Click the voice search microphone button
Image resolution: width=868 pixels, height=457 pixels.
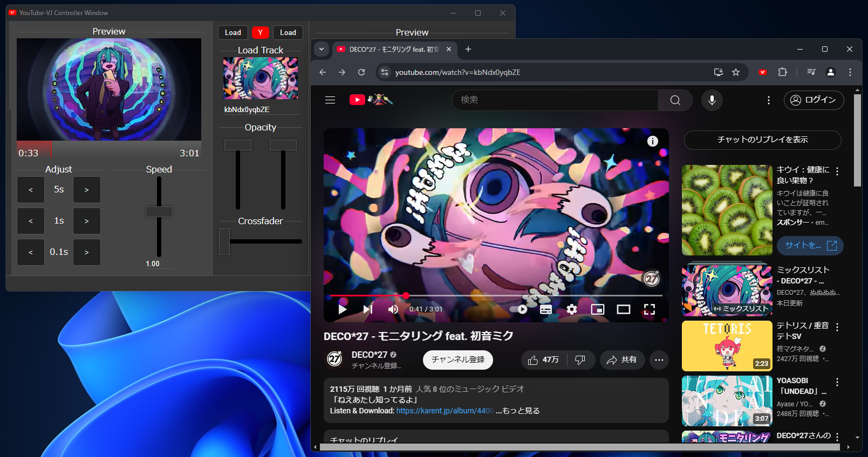712,100
